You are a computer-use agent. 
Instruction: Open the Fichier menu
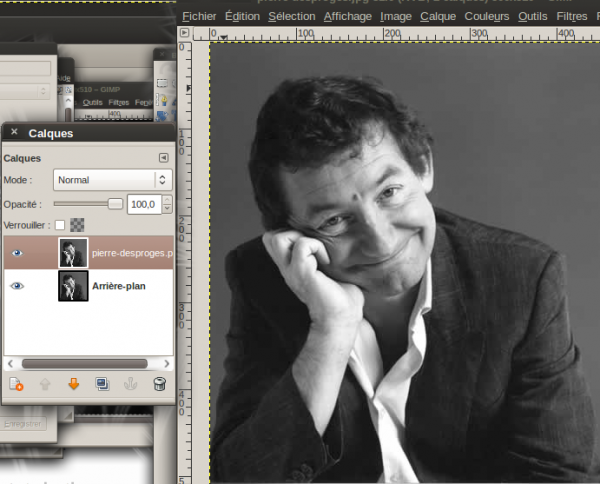point(199,16)
